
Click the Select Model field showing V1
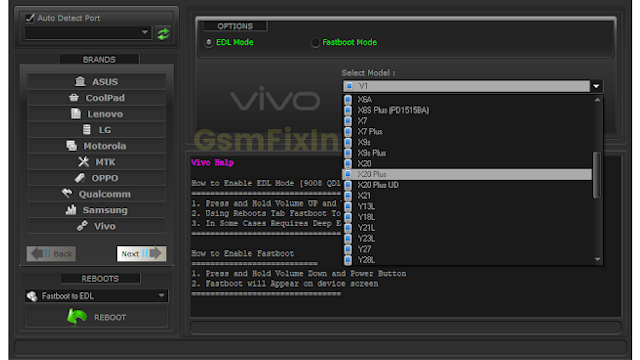466,86
